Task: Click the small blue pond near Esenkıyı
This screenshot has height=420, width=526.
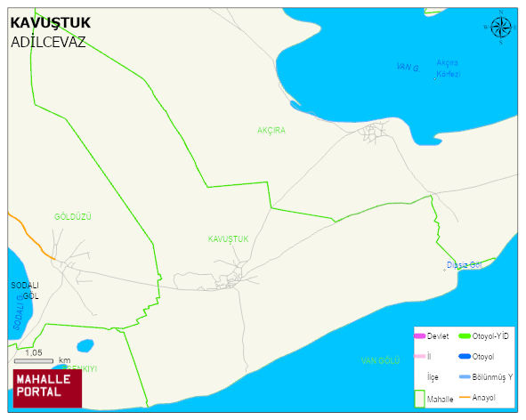Action: coord(85,345)
